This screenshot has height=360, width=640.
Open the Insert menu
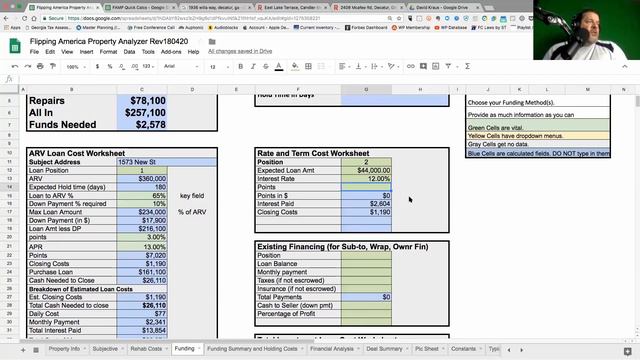point(86,52)
